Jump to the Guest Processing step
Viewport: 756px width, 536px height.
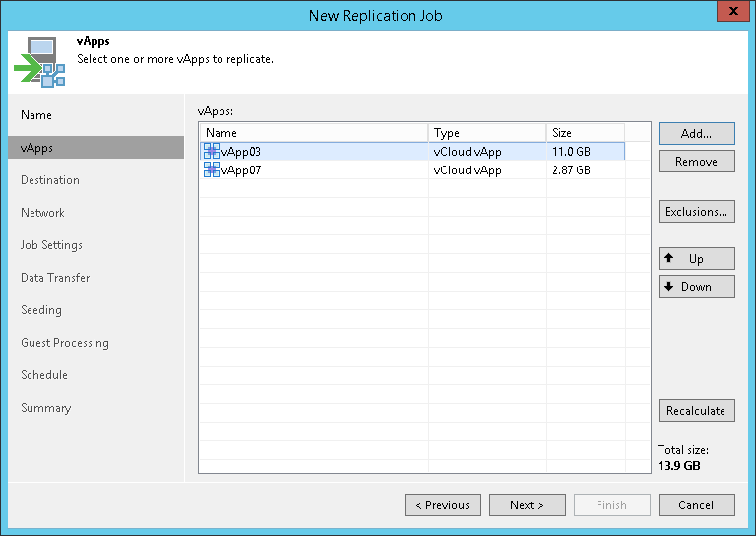(x=65, y=343)
